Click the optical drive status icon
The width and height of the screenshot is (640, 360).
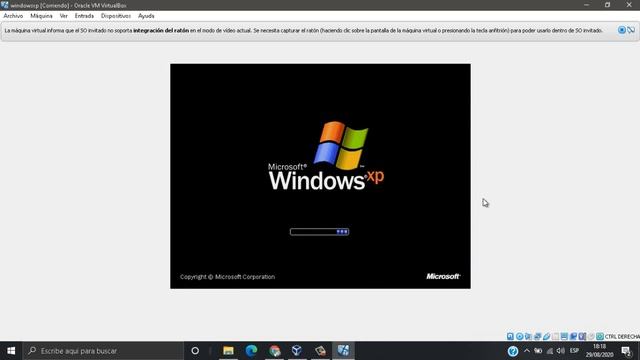point(519,336)
